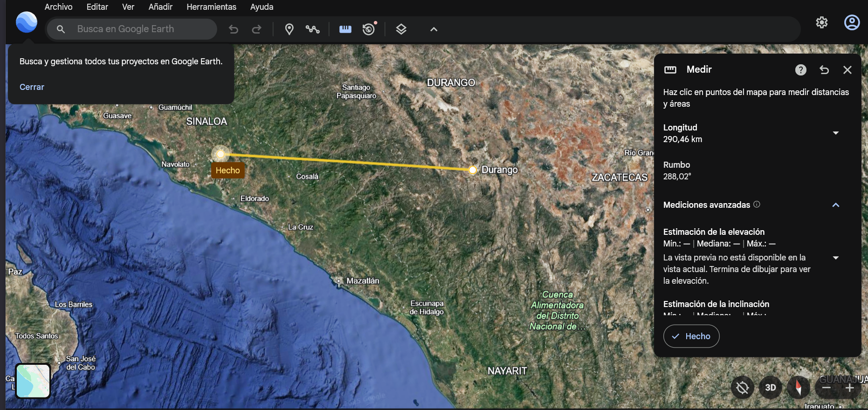The image size is (868, 410).
Task: Open the Editar menu
Action: [97, 7]
